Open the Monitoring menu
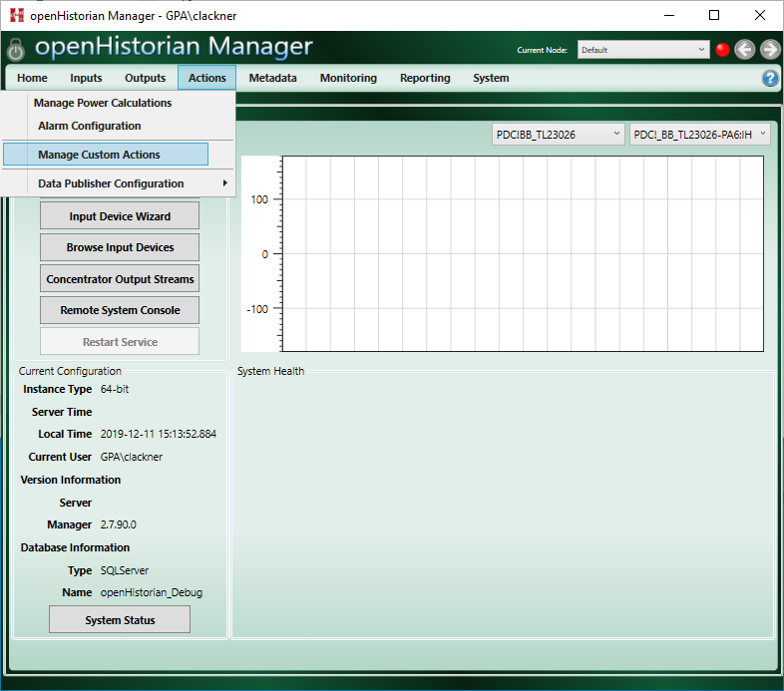 (348, 78)
